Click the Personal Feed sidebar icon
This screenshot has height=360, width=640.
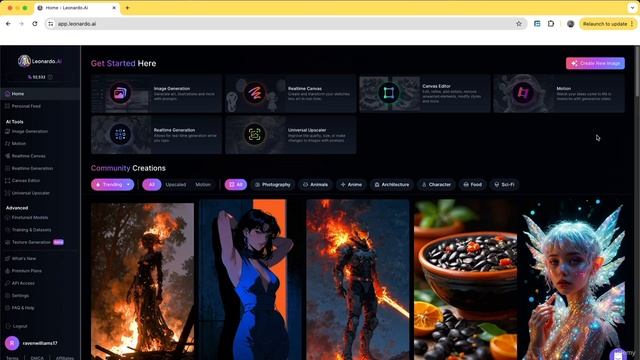[x=7, y=106]
